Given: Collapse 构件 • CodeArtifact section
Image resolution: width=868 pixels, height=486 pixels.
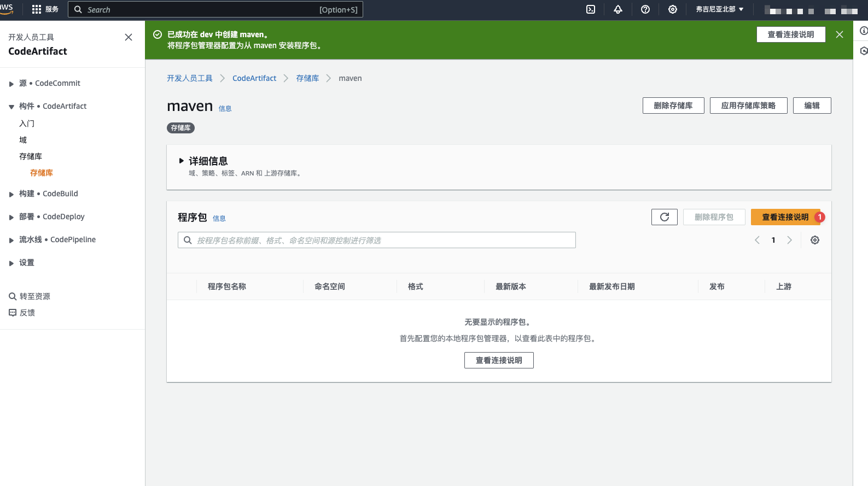Looking at the screenshot, I should pyautogui.click(x=11, y=107).
